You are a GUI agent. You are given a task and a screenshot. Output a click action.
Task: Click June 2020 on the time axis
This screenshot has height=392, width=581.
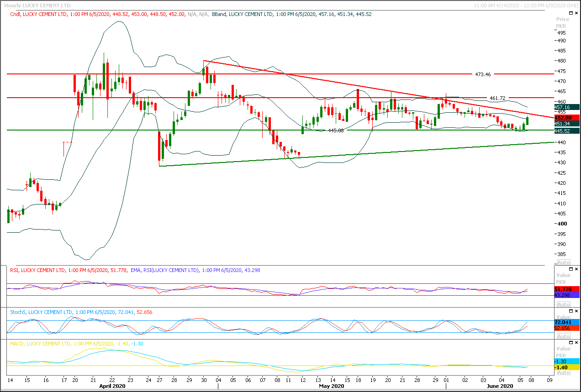[x=501, y=386]
